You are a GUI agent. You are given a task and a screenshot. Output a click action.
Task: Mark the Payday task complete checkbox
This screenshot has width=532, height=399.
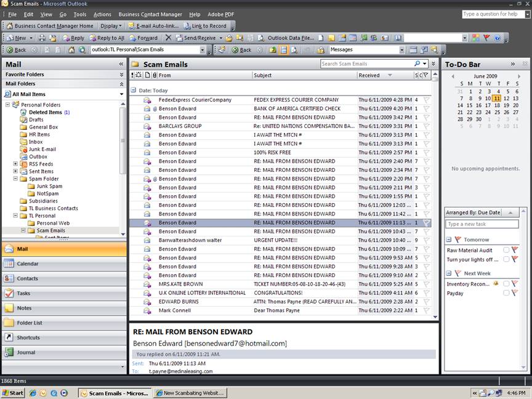(x=506, y=293)
